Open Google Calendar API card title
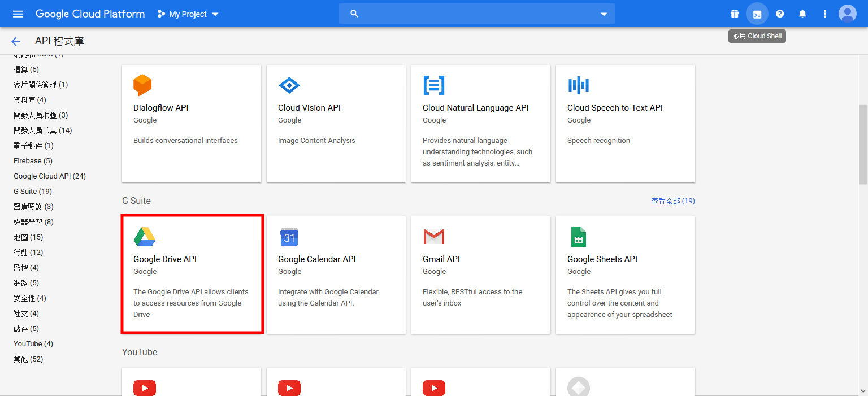 click(x=317, y=259)
